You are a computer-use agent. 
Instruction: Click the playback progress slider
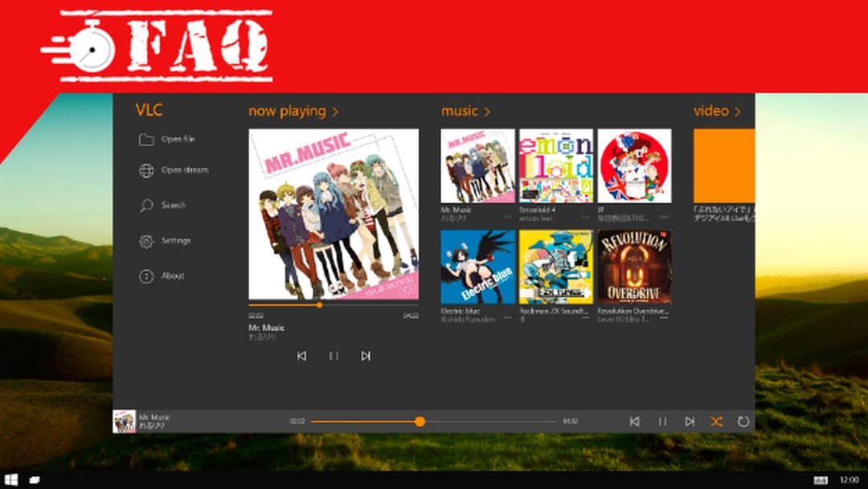pyautogui.click(x=422, y=420)
